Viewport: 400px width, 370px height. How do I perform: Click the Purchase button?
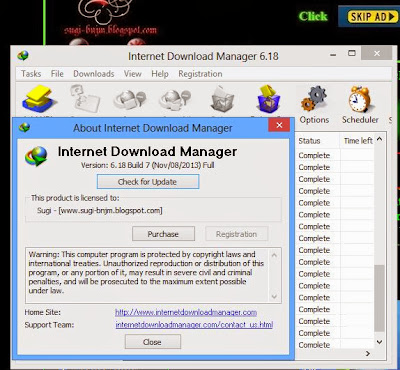tap(163, 234)
